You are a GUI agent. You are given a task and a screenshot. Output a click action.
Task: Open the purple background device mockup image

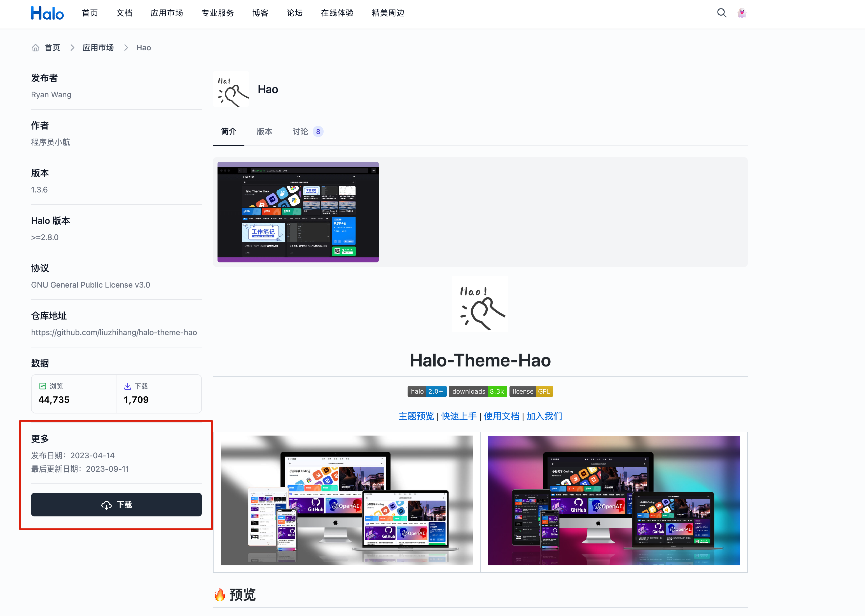click(x=613, y=500)
